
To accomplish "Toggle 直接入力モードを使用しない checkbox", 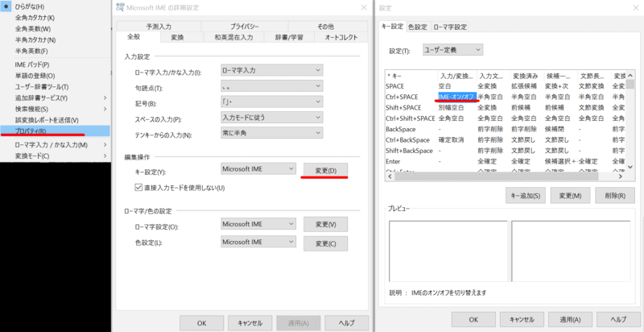I will coord(139,188).
